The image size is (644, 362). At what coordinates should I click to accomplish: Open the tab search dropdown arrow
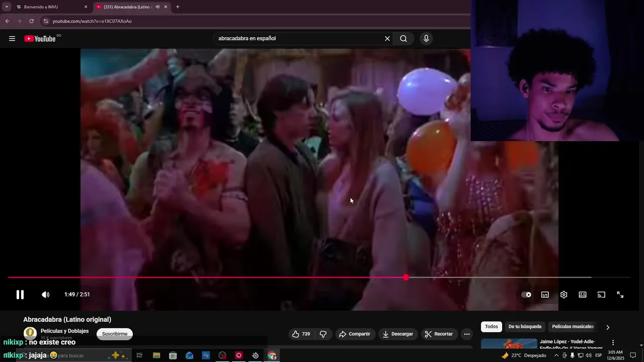[6, 7]
